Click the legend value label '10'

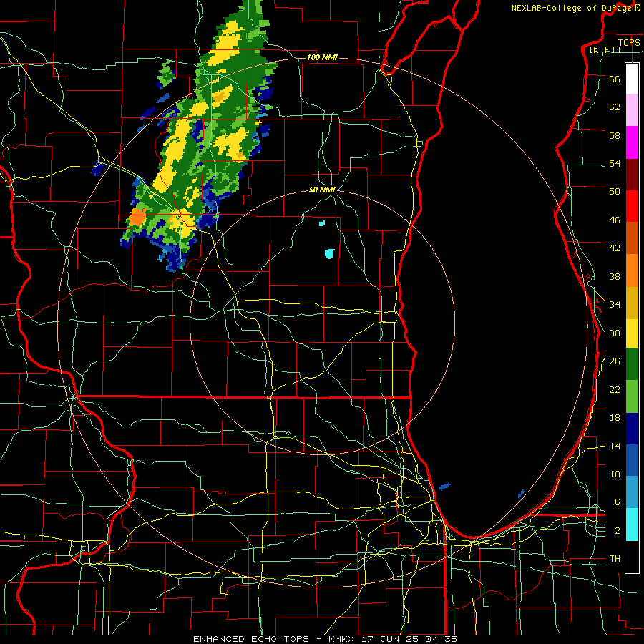pos(615,474)
